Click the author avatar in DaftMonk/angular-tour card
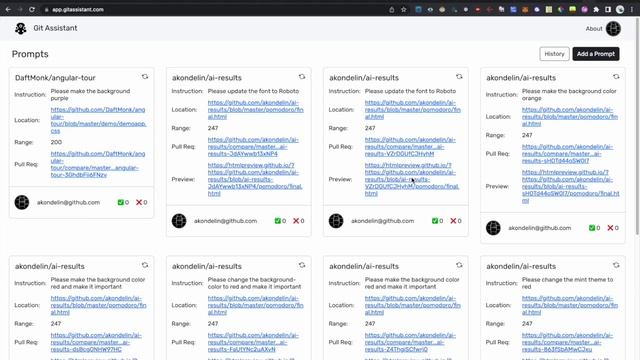 tap(22, 202)
